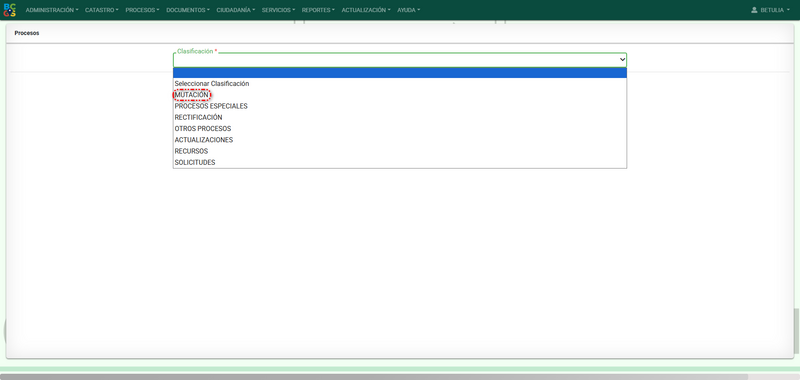This screenshot has height=380, width=800.
Task: Open the ADMINISTRACIÓN menu
Action: (52, 10)
